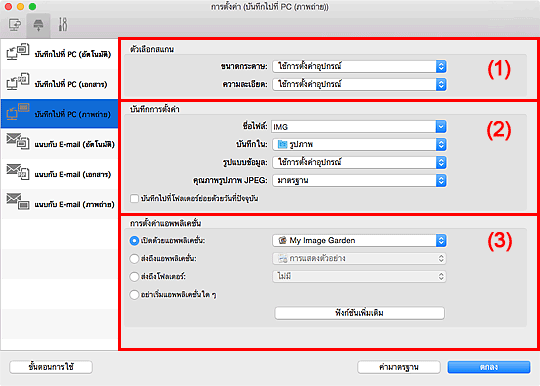The image size is (540, 386).
Task: Open the คุณภาพรูปภาพ JPEG quality dropdown
Action: pos(359,180)
